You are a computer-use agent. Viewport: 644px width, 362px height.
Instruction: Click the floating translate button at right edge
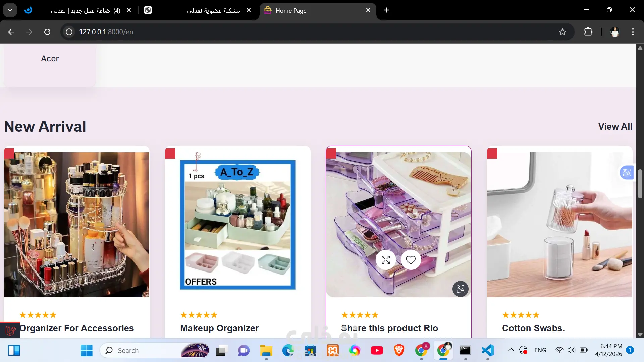pyautogui.click(x=627, y=173)
